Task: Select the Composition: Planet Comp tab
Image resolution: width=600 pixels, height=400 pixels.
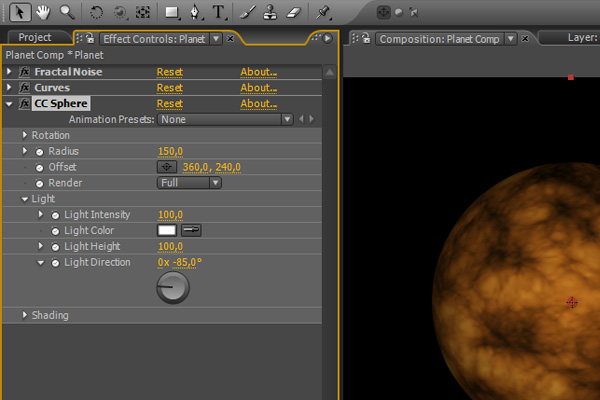Action: 439,39
